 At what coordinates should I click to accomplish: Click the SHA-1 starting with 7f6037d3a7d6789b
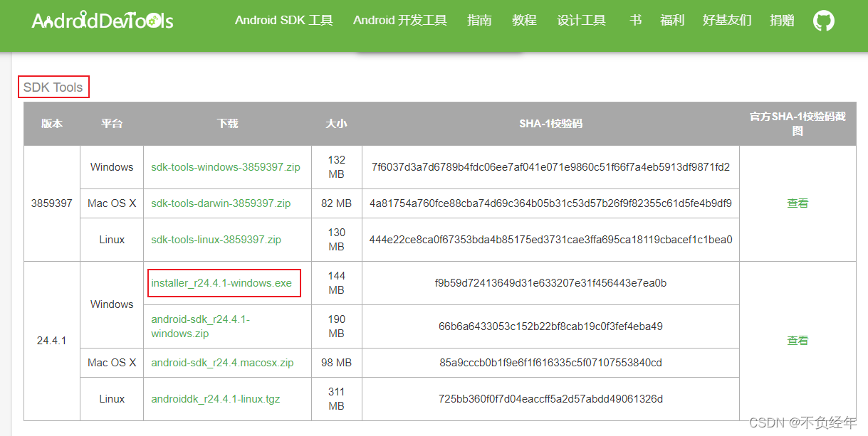pyautogui.click(x=550, y=167)
